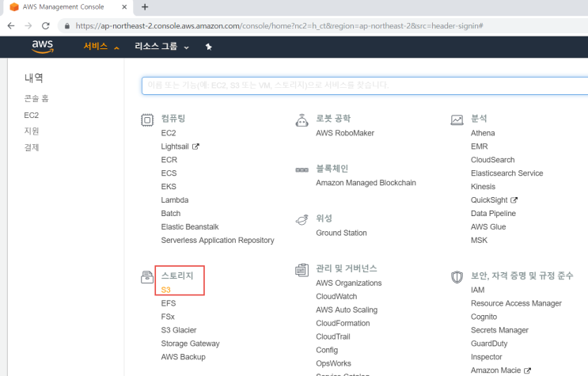Close the AWS Management Console tab

click(124, 7)
